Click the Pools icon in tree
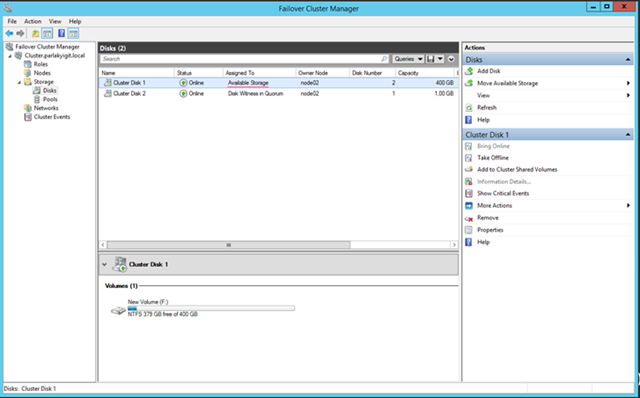The height and width of the screenshot is (398, 640). click(x=37, y=99)
